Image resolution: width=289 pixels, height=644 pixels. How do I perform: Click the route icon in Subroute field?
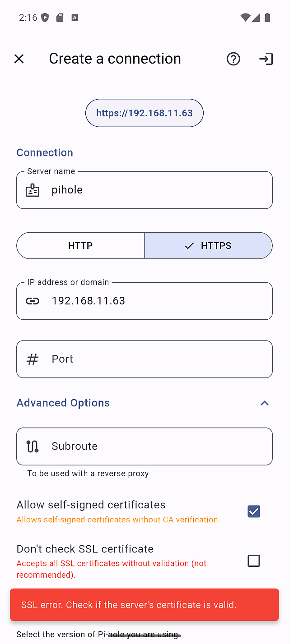[x=33, y=446]
